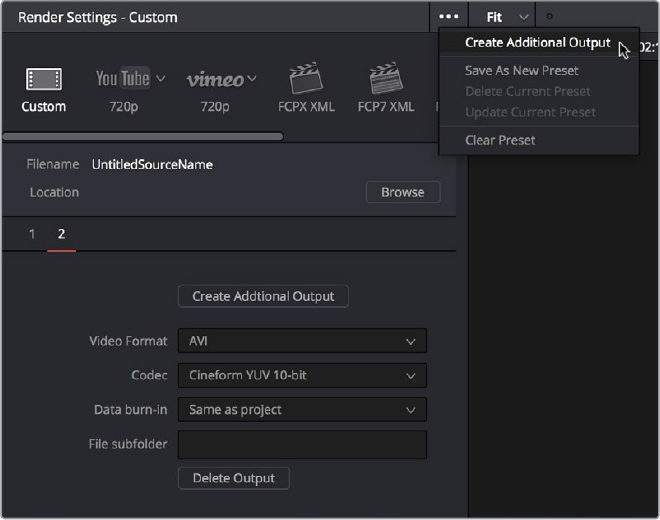Select the FCPX XML preset
The width and height of the screenshot is (660, 520).
pos(306,80)
